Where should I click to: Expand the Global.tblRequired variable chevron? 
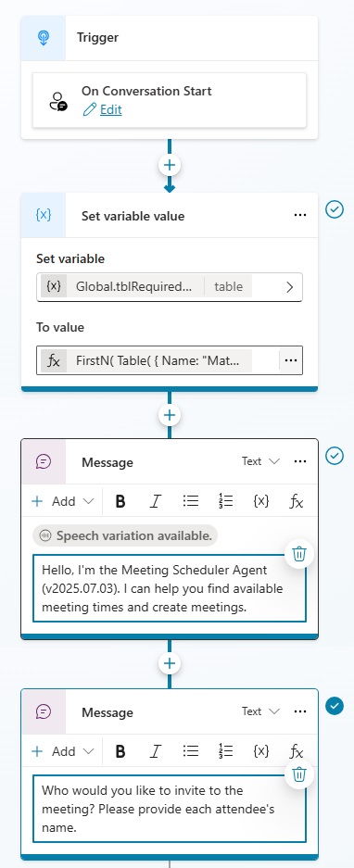click(x=290, y=287)
